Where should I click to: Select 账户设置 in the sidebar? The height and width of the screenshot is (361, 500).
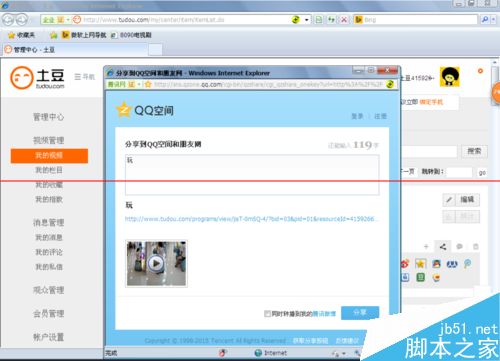tap(49, 337)
